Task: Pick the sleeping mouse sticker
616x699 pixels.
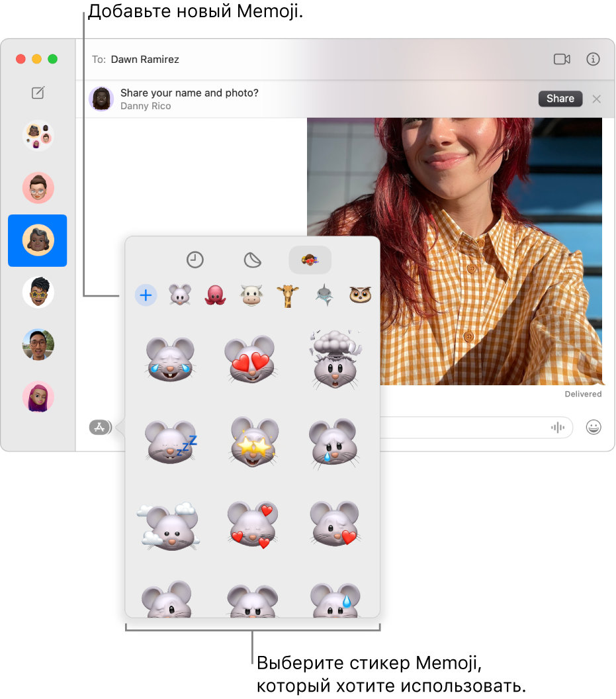Action: point(171,442)
